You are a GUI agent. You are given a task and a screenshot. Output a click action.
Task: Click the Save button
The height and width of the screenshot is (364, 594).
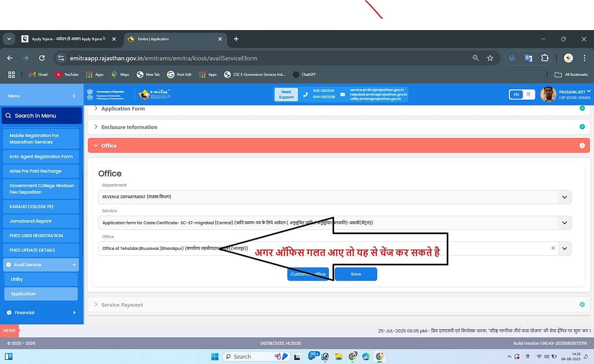(x=356, y=274)
